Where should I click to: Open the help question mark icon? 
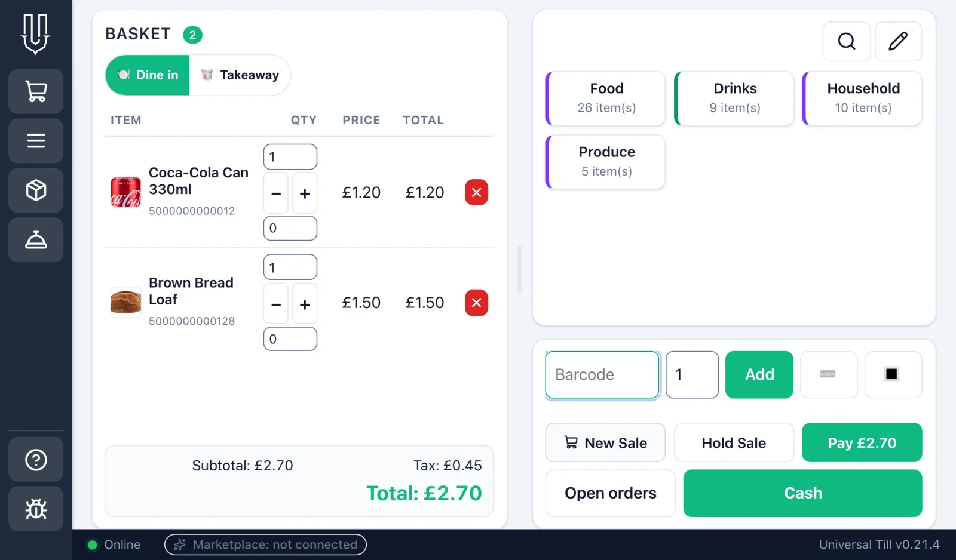click(x=36, y=460)
